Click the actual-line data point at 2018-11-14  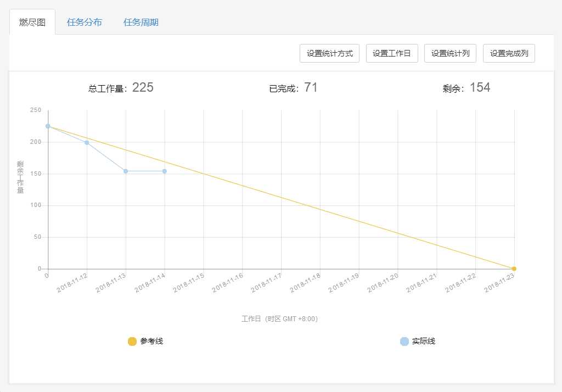click(x=165, y=171)
